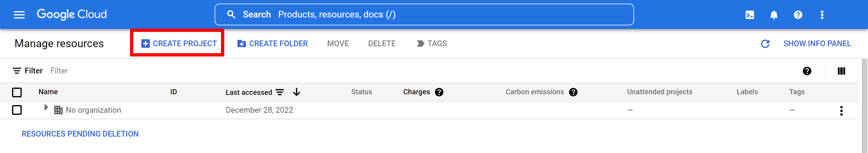Open RESOURCES PENDING DELETION link
Image resolution: width=868 pixels, height=153 pixels.
[80, 134]
